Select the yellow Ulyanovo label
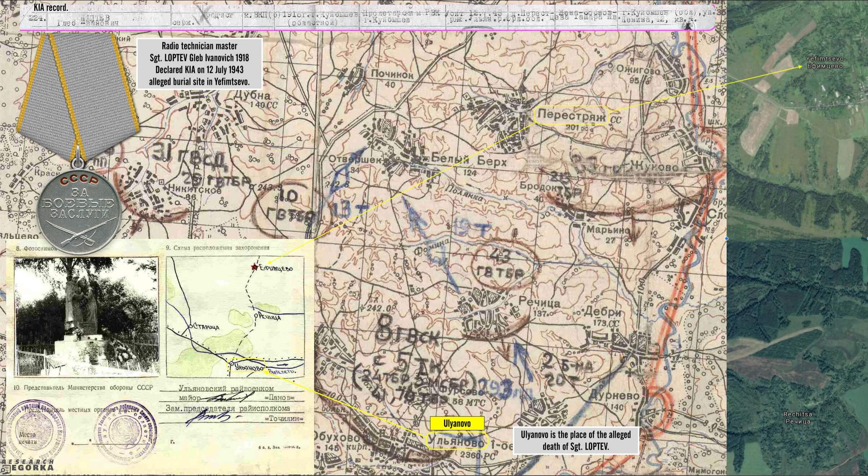Image resolution: width=868 pixels, height=476 pixels. pyautogui.click(x=457, y=423)
